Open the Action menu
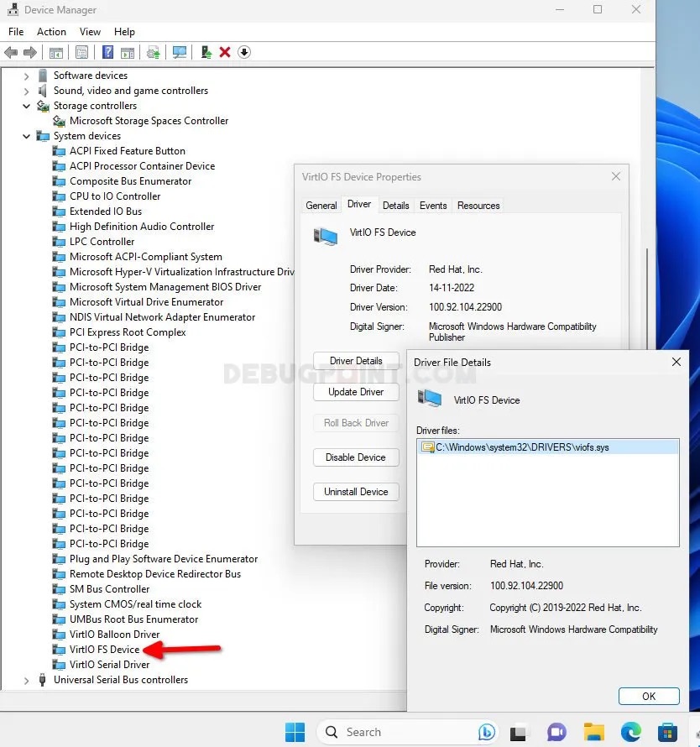The width and height of the screenshot is (700, 747). pos(51,32)
